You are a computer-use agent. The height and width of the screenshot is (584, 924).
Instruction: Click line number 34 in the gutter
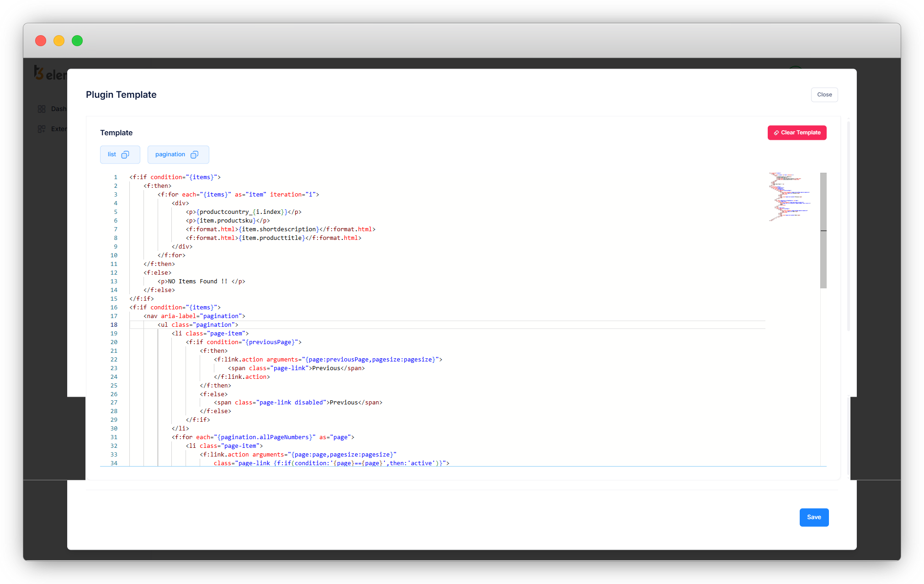pyautogui.click(x=114, y=463)
